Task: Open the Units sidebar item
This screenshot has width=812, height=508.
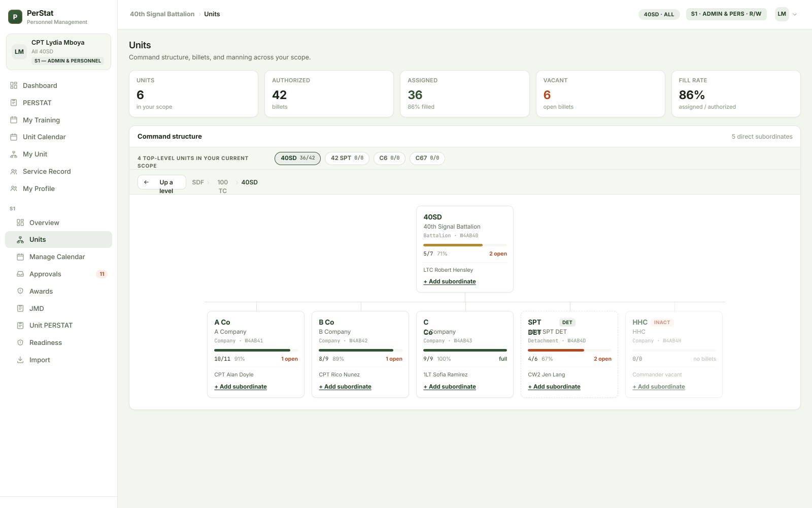Action: pyautogui.click(x=58, y=240)
